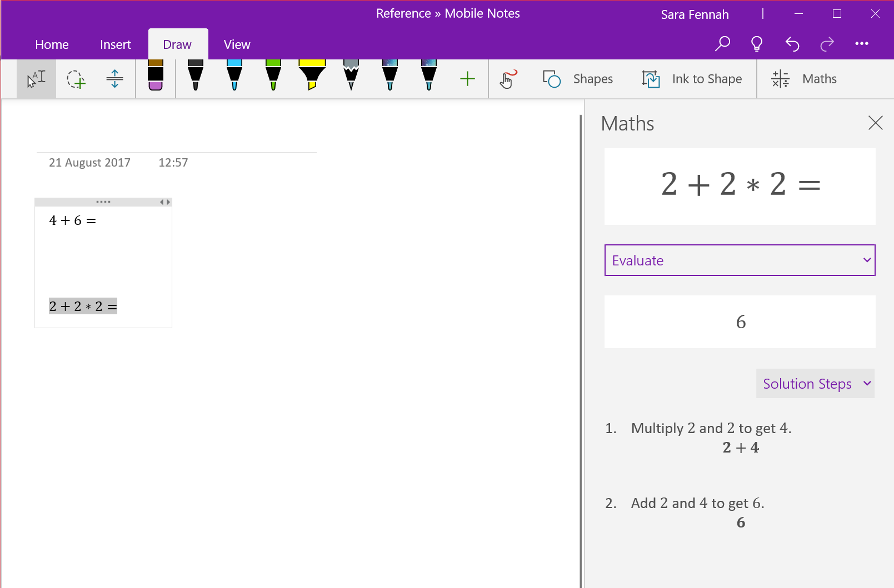Toggle Draw with Mouse or Touch

[507, 79]
